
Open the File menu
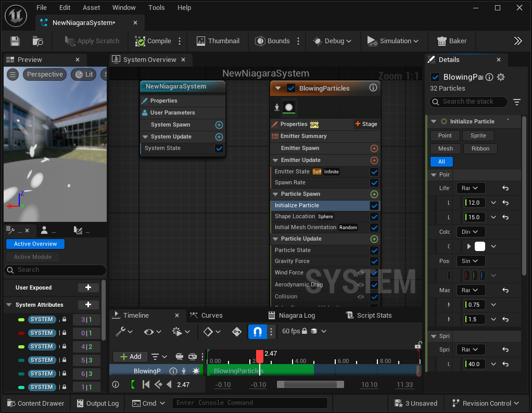click(x=42, y=7)
